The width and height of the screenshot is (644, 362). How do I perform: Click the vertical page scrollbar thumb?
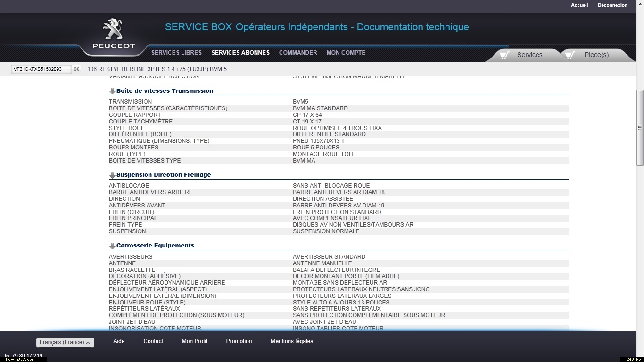pos(640,128)
